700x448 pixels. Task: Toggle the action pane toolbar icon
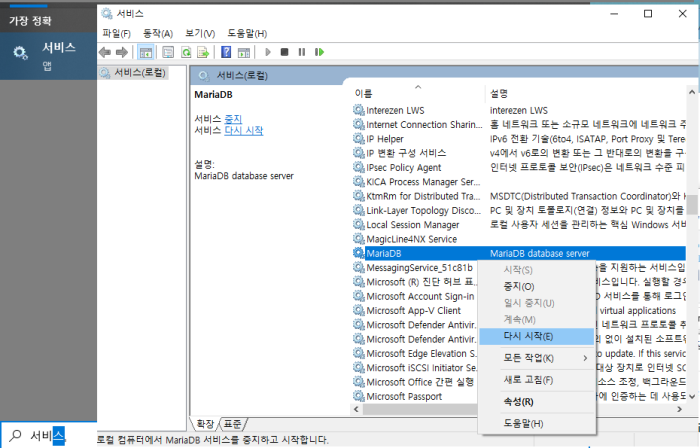coord(244,52)
